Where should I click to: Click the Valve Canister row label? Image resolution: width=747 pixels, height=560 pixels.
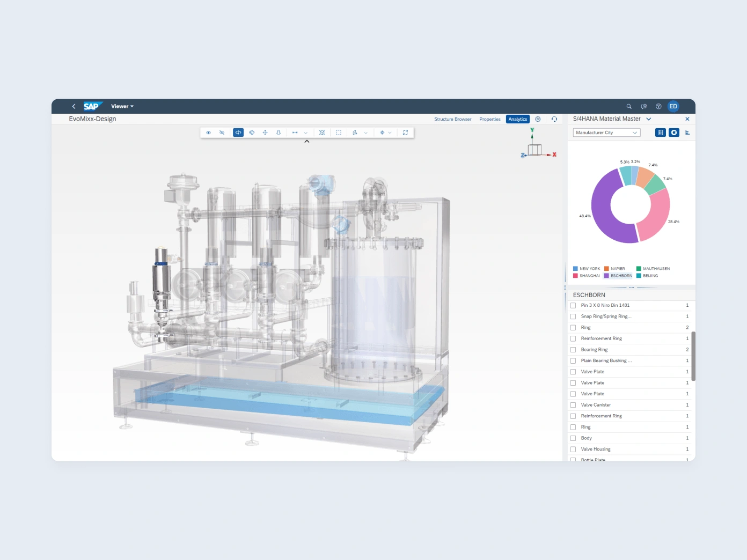click(596, 405)
